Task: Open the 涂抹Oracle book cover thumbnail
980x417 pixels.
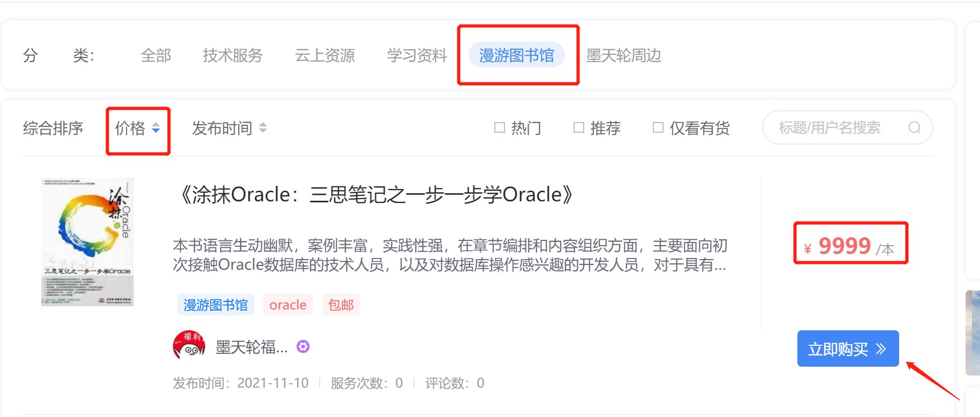Action: pos(87,242)
